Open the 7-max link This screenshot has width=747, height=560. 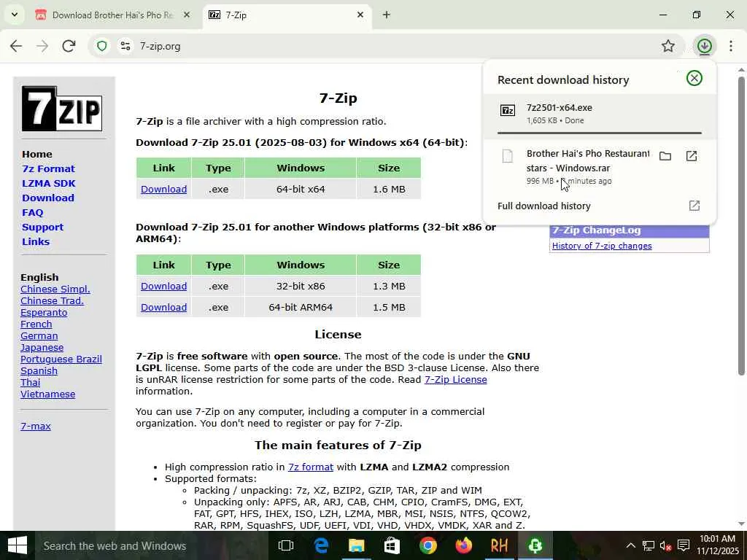(x=36, y=426)
